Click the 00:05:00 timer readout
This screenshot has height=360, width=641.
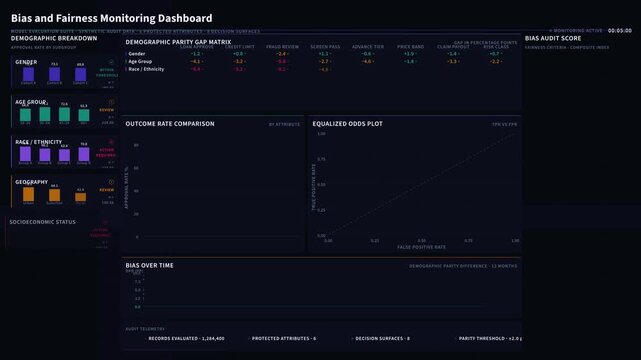(620, 31)
